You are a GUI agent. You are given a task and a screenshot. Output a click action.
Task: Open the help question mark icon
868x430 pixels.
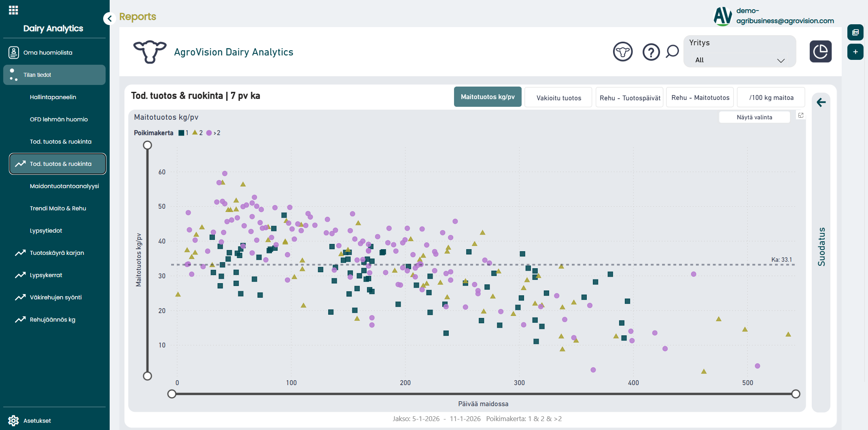tap(651, 52)
